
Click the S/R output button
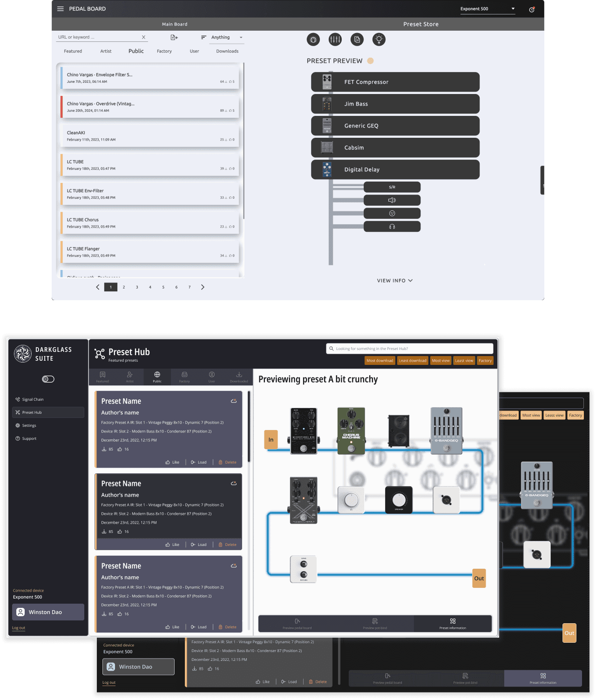pos(392,187)
